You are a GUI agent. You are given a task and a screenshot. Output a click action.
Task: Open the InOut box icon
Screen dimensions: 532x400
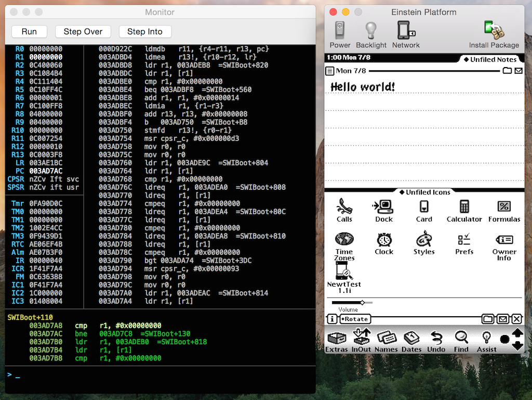(x=361, y=339)
